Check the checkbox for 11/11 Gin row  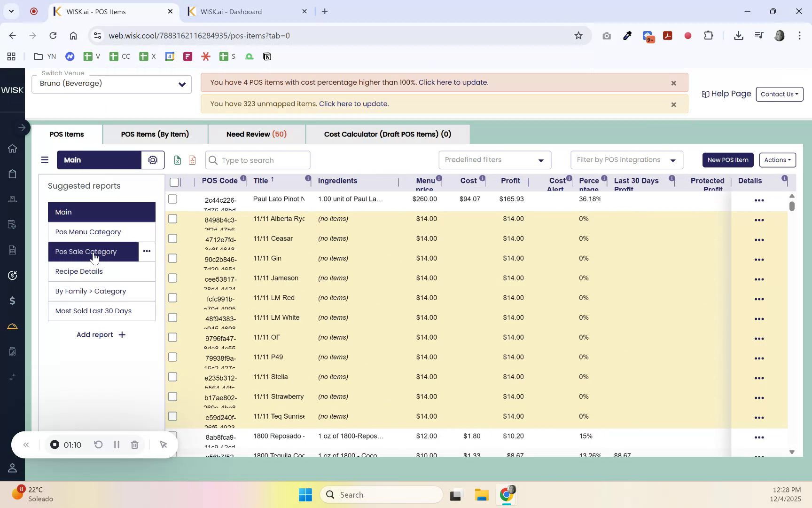[x=172, y=258]
